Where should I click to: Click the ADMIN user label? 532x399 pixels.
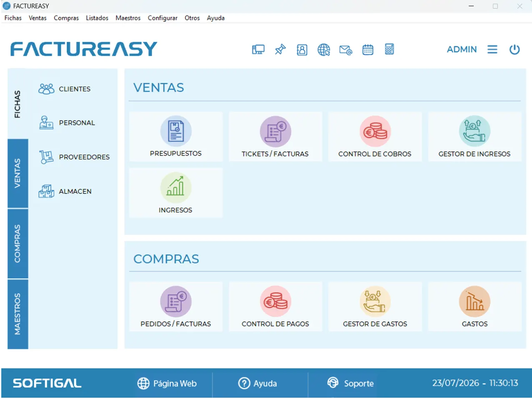(x=462, y=49)
